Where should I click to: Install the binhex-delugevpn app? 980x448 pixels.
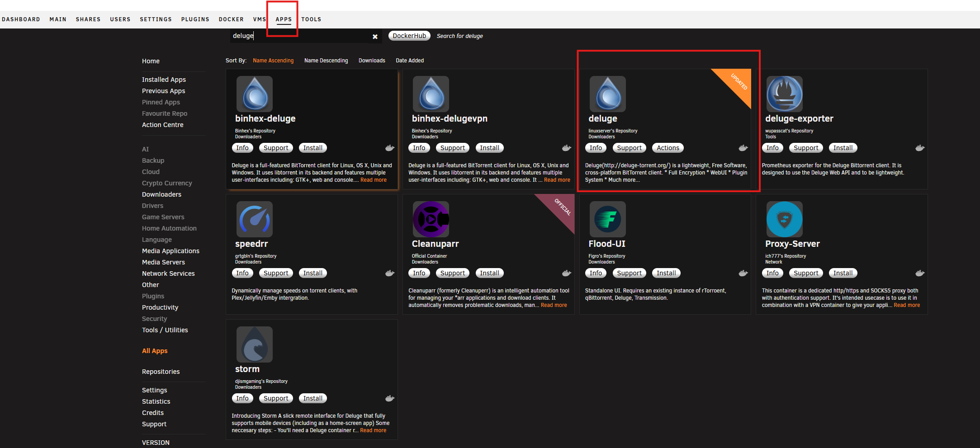coord(489,148)
